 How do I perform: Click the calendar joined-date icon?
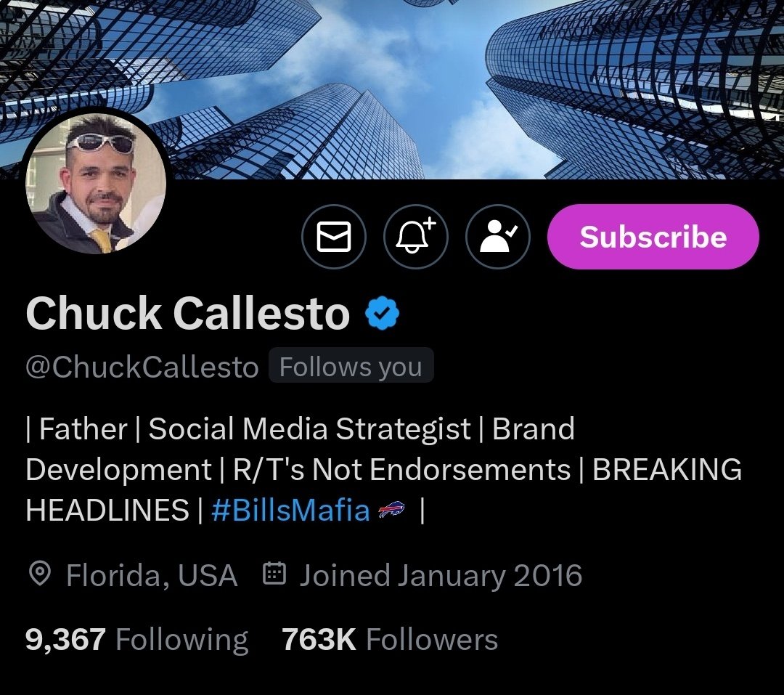click(x=274, y=574)
